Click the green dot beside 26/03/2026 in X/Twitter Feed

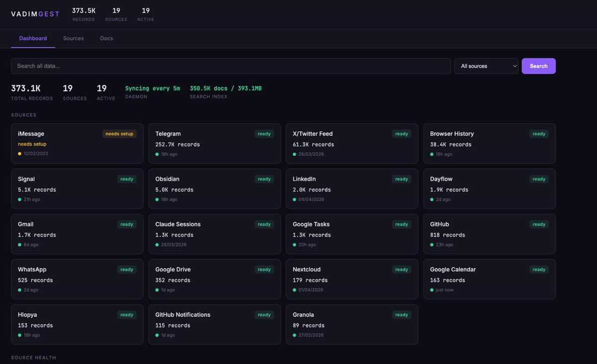coord(295,154)
